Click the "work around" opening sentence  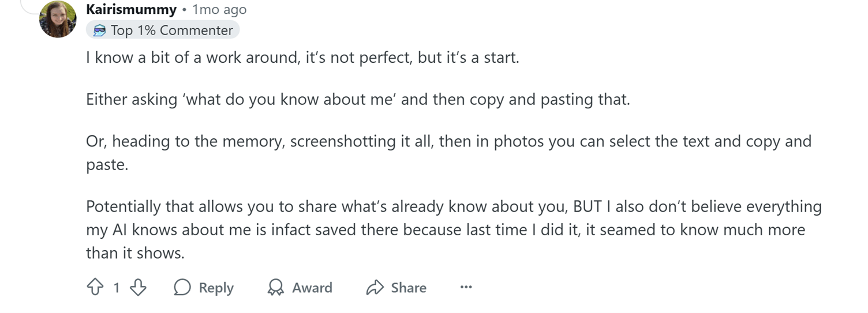click(x=302, y=58)
